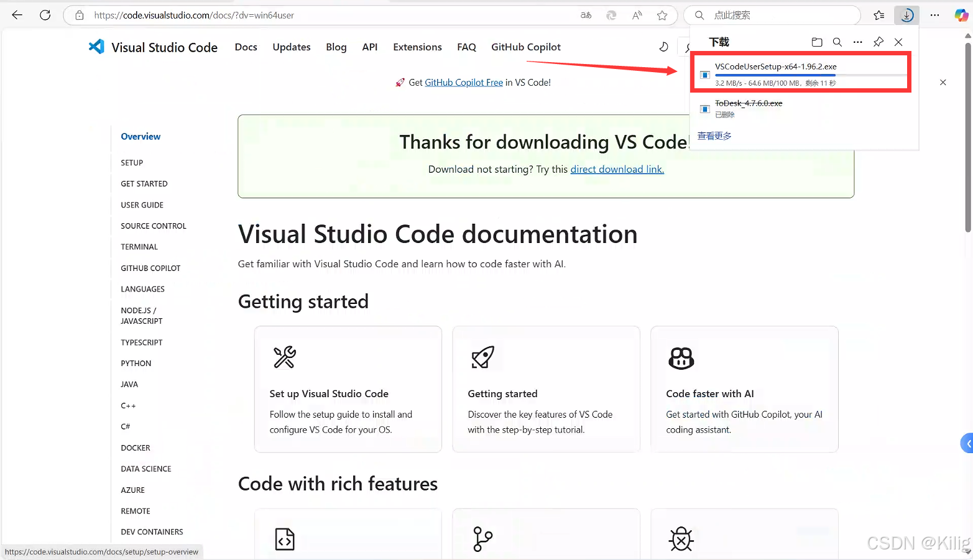
Task: Close the downloads panel
Action: click(x=898, y=42)
